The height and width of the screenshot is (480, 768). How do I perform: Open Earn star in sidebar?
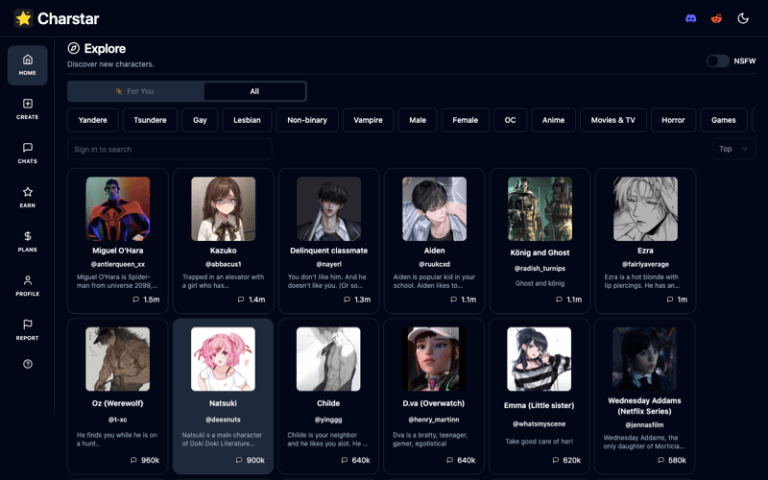click(27, 197)
